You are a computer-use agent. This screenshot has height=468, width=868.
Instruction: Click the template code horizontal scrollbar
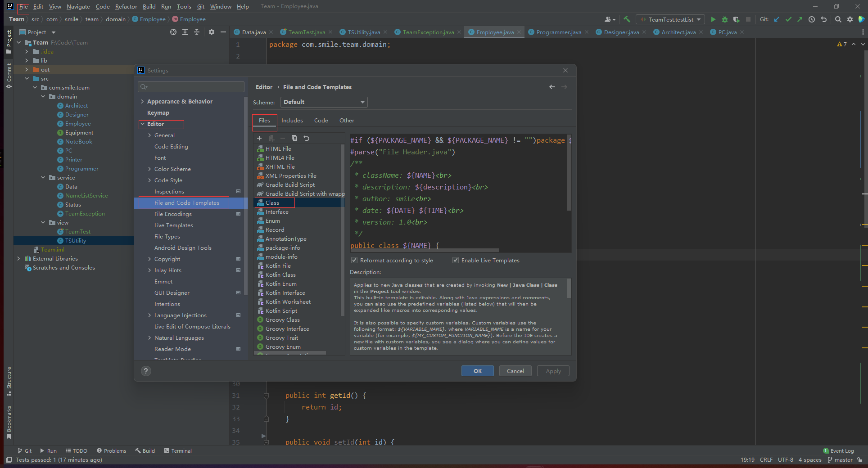424,250
